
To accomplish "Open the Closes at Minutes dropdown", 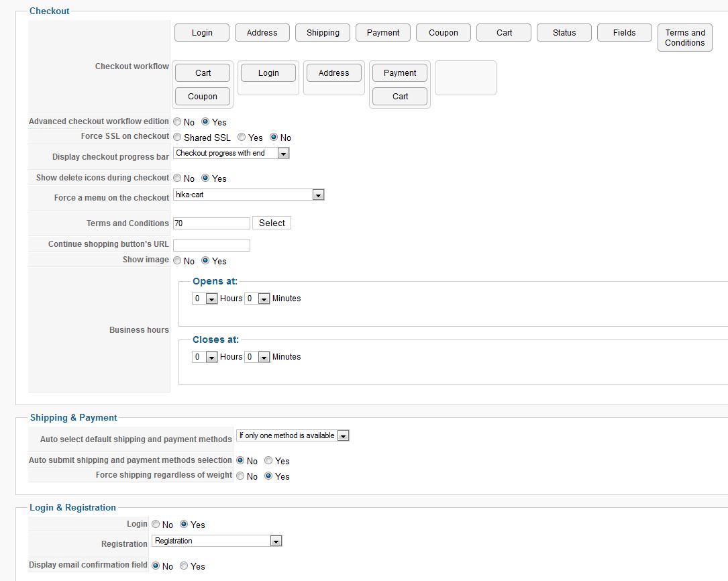I will click(x=257, y=358).
